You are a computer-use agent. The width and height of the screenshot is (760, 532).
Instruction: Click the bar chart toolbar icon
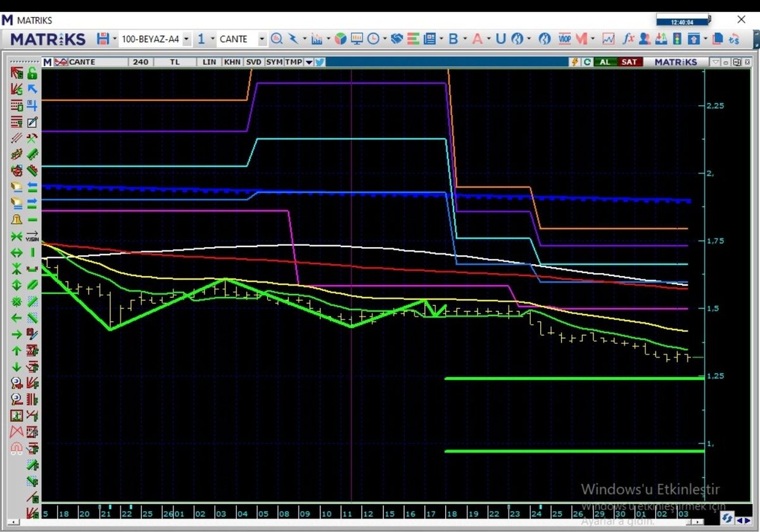317,39
